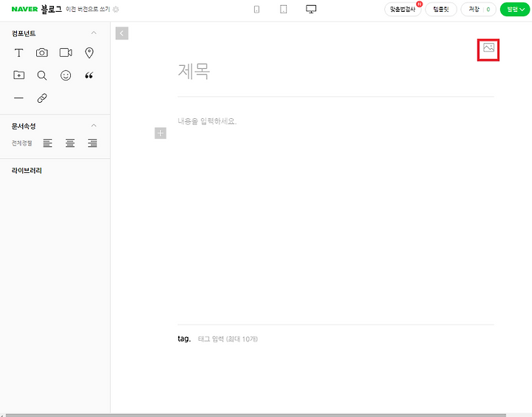532x417 pixels.
Task: Insert a link component
Action: 42,98
